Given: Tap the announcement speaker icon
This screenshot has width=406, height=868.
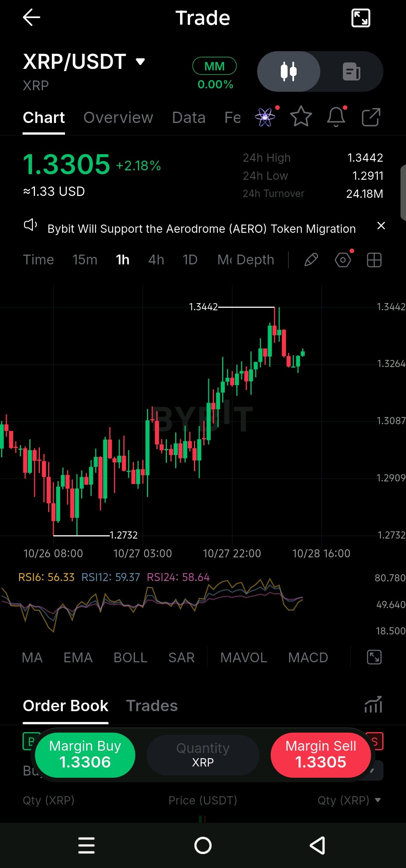Looking at the screenshot, I should [x=30, y=225].
